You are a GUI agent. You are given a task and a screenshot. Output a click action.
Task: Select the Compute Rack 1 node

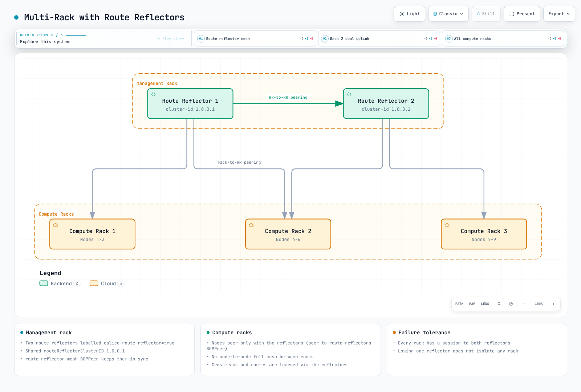click(x=92, y=234)
